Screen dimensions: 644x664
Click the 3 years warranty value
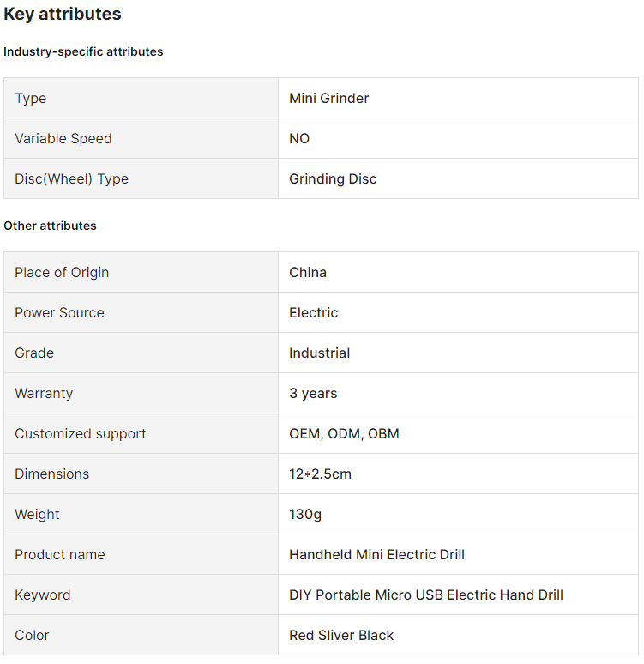tap(313, 394)
